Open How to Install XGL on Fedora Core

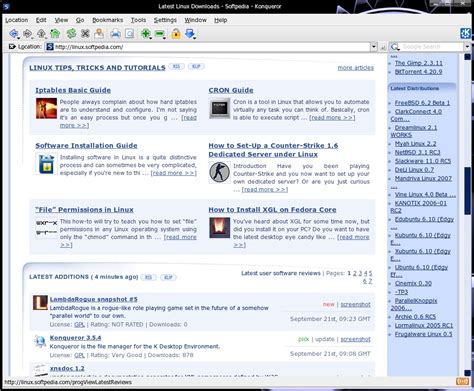point(272,210)
